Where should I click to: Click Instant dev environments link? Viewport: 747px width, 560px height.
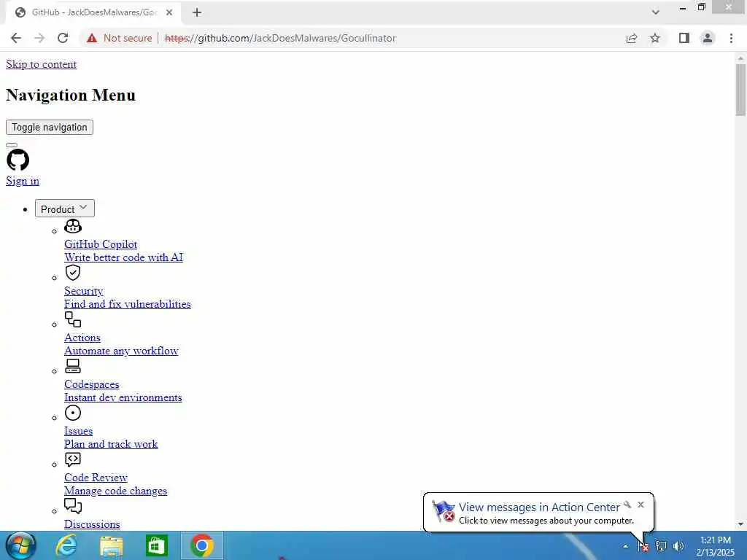click(123, 397)
